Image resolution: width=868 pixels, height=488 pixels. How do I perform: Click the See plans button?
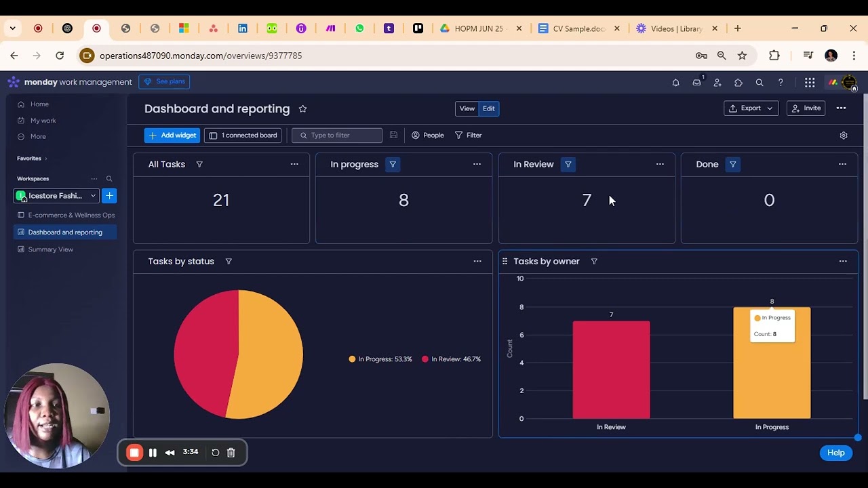pos(164,82)
